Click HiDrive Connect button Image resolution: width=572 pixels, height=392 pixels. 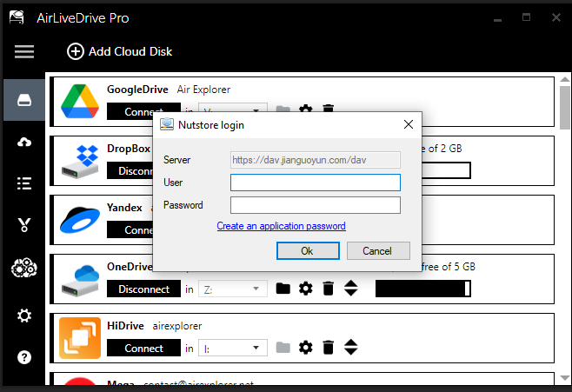pyautogui.click(x=143, y=349)
